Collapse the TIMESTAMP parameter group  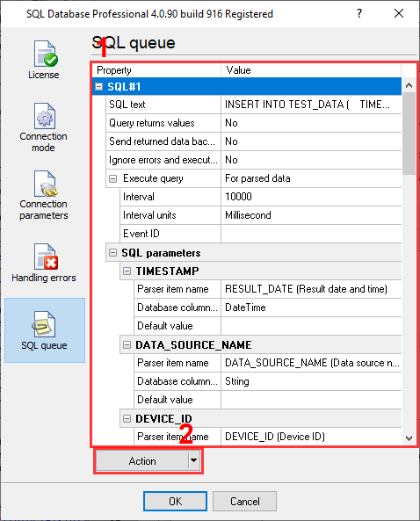click(x=127, y=271)
